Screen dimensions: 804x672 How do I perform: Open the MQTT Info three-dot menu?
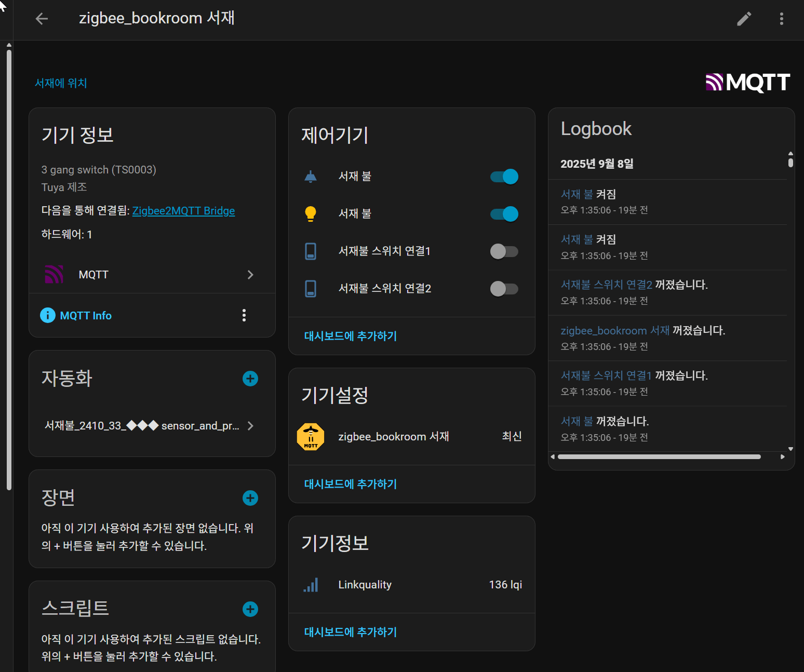pyautogui.click(x=244, y=315)
